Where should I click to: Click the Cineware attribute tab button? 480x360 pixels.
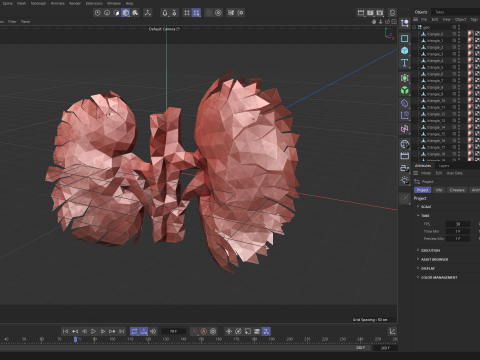point(457,190)
